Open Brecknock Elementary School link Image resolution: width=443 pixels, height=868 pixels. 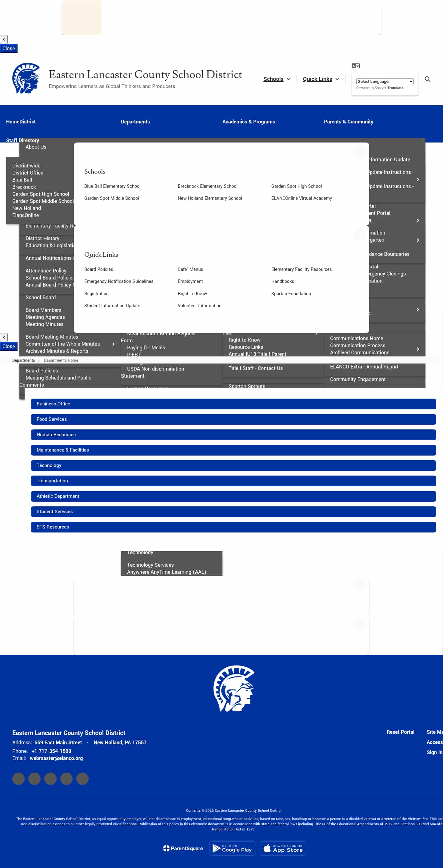click(x=208, y=186)
